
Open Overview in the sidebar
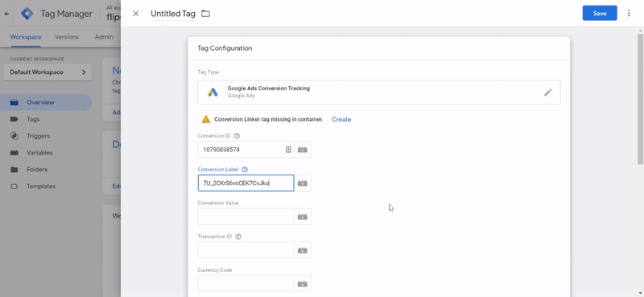(46, 102)
